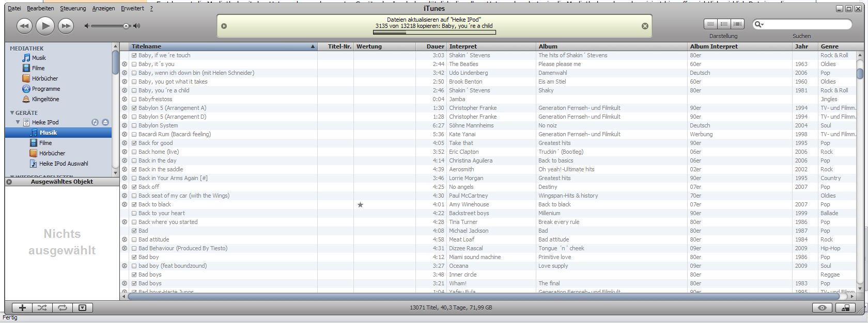The image size is (868, 323).
Task: Open the Anzeigen menu
Action: (x=103, y=8)
